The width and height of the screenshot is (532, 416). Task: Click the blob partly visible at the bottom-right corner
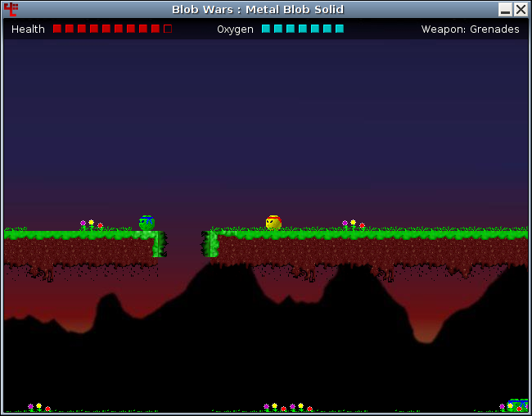click(x=517, y=405)
